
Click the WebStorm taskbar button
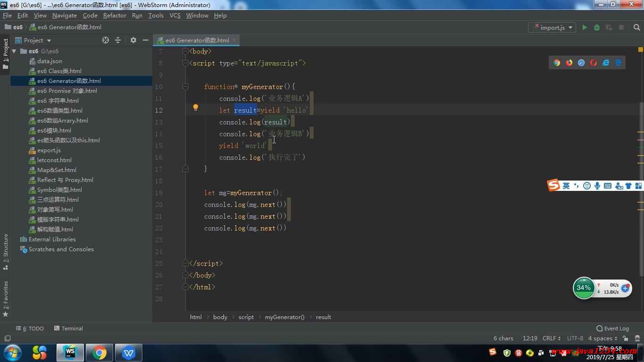pyautogui.click(x=70, y=353)
